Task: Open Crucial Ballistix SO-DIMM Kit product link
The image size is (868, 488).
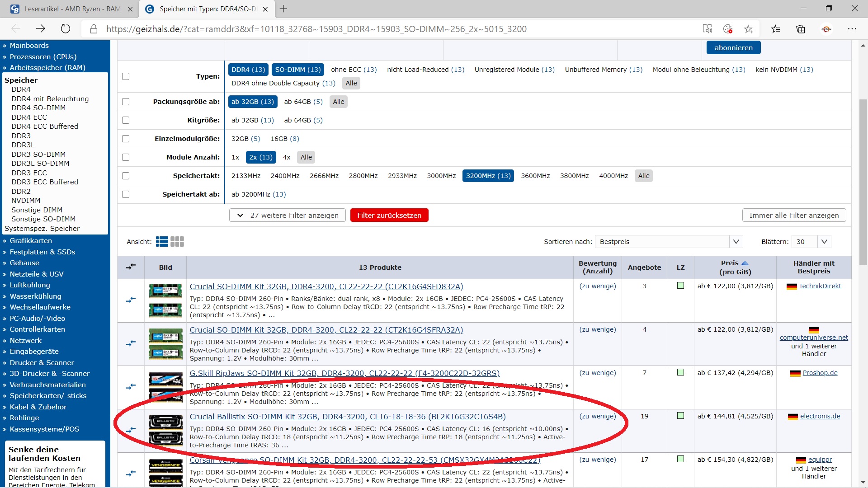Action: [x=347, y=417]
